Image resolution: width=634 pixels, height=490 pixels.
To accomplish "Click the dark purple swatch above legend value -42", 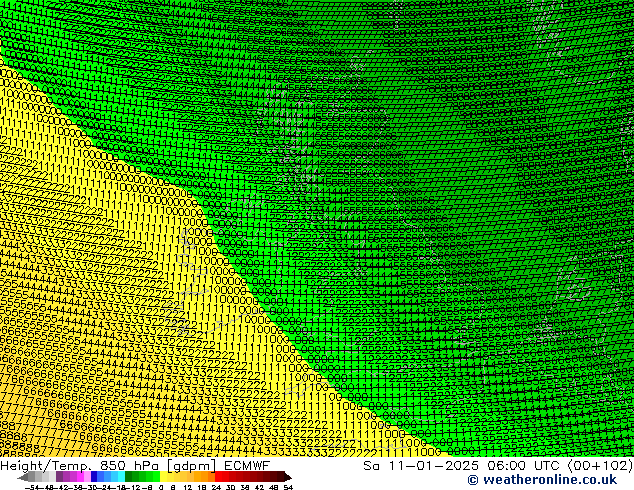I will pyautogui.click(x=59, y=476).
